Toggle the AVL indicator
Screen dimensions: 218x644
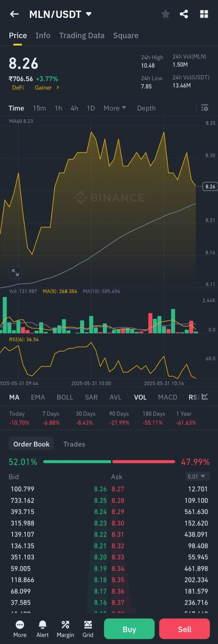coord(116,397)
